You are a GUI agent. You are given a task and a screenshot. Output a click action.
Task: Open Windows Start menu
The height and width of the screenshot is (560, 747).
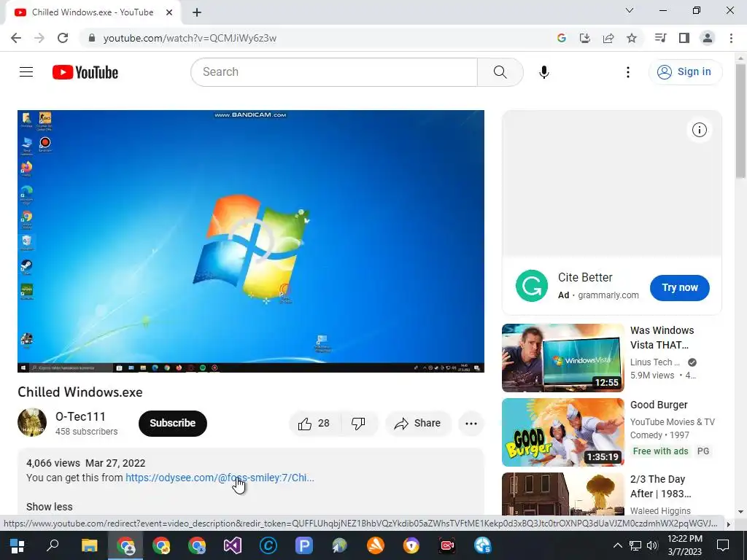tap(18, 545)
